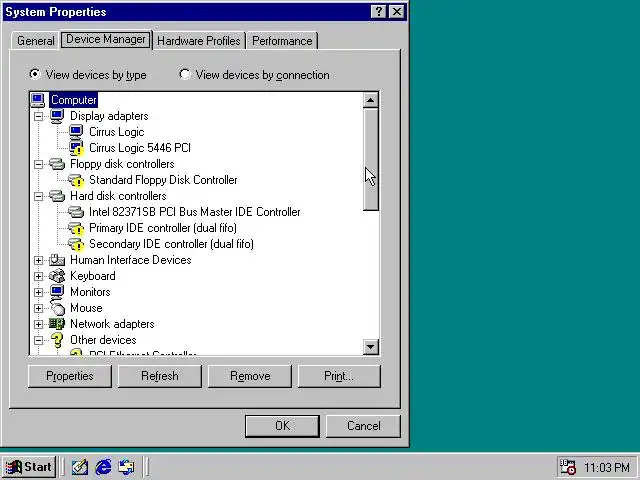The width and height of the screenshot is (640, 480).
Task: Select 'Cirrus Logic 5446 PCI' text
Action: click(140, 148)
